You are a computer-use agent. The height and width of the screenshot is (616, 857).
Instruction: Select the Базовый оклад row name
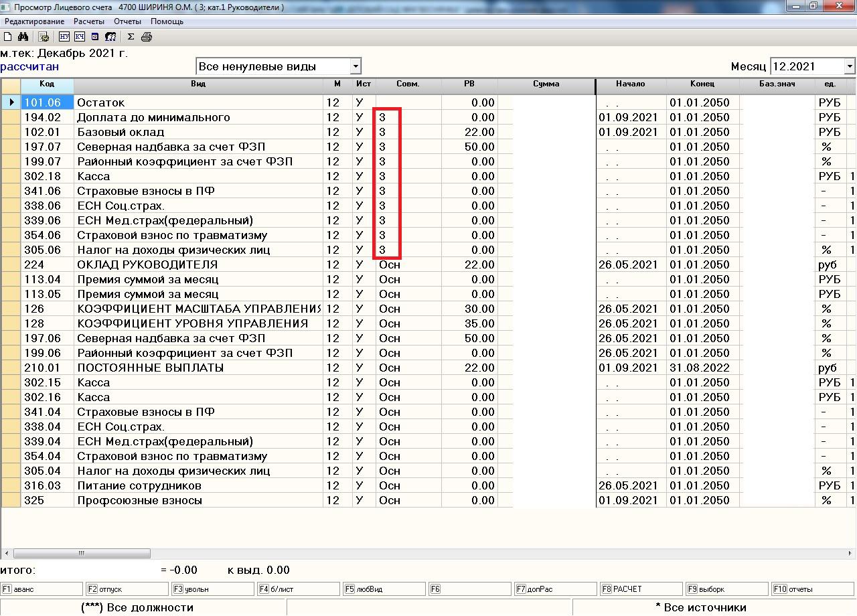tap(121, 132)
